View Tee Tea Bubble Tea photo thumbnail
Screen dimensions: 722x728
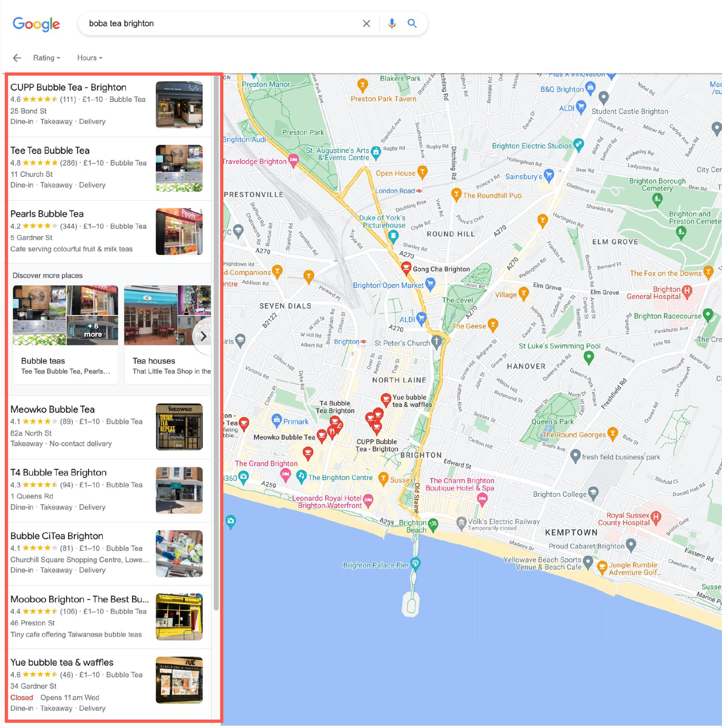179,168
